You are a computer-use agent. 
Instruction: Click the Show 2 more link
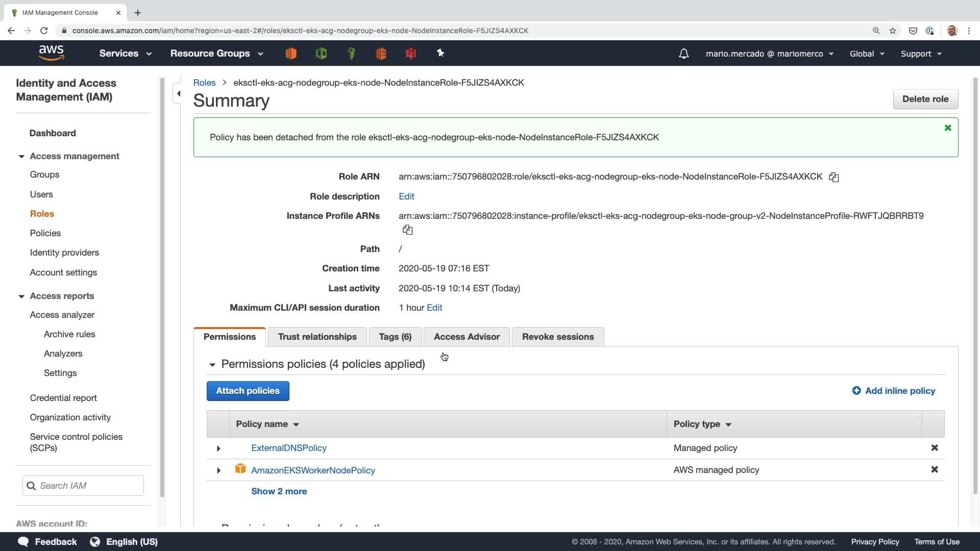279,491
